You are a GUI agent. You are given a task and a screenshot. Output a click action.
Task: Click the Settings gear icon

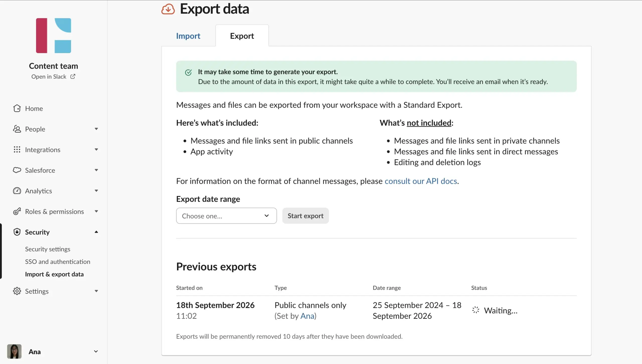pyautogui.click(x=17, y=291)
